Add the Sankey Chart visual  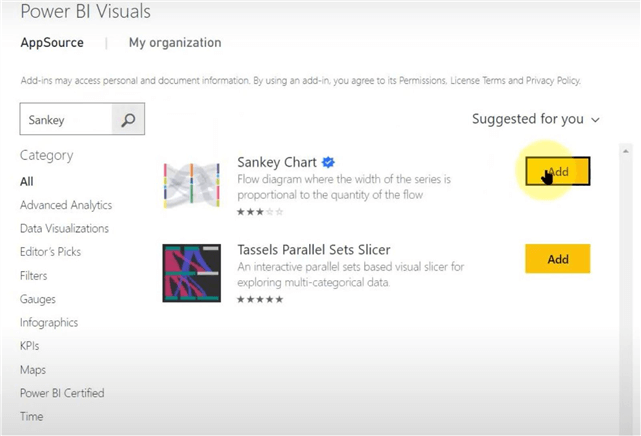557,172
